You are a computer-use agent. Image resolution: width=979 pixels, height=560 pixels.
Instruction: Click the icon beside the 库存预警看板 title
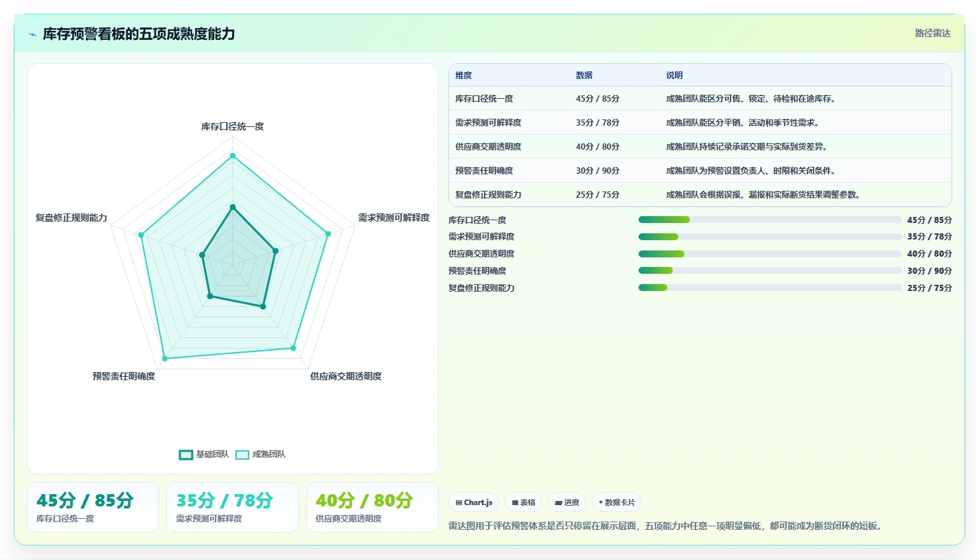click(x=33, y=34)
